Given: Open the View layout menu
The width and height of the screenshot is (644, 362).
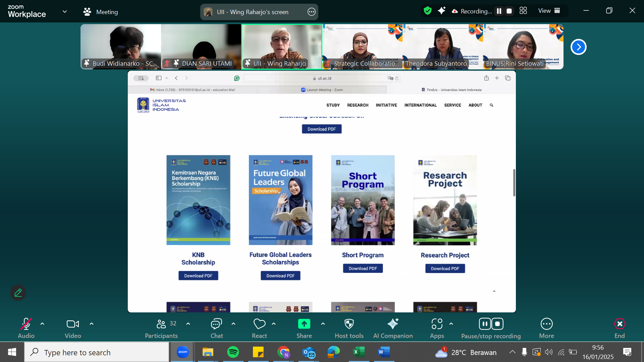Looking at the screenshot, I should 549,11.
